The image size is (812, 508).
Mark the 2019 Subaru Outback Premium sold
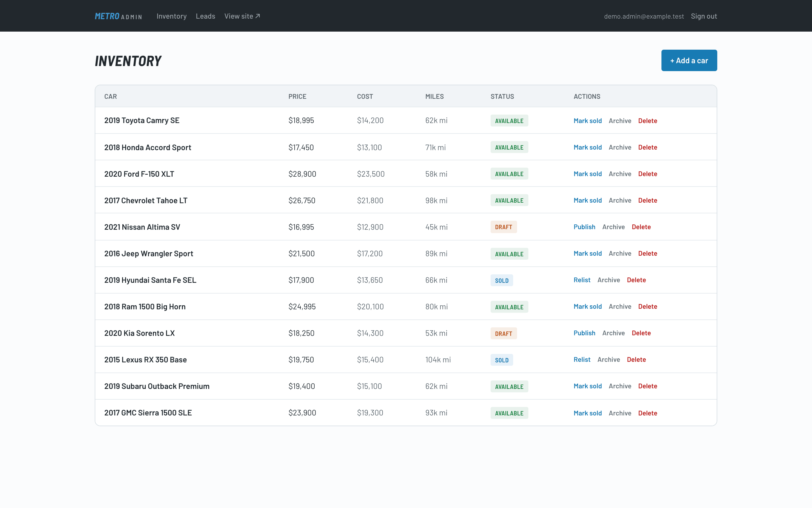tap(588, 386)
